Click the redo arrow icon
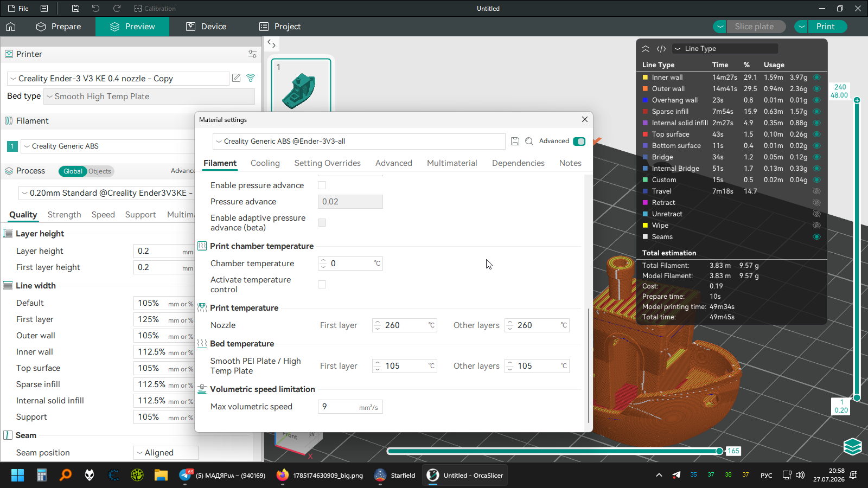The height and width of the screenshot is (488, 868). click(117, 9)
